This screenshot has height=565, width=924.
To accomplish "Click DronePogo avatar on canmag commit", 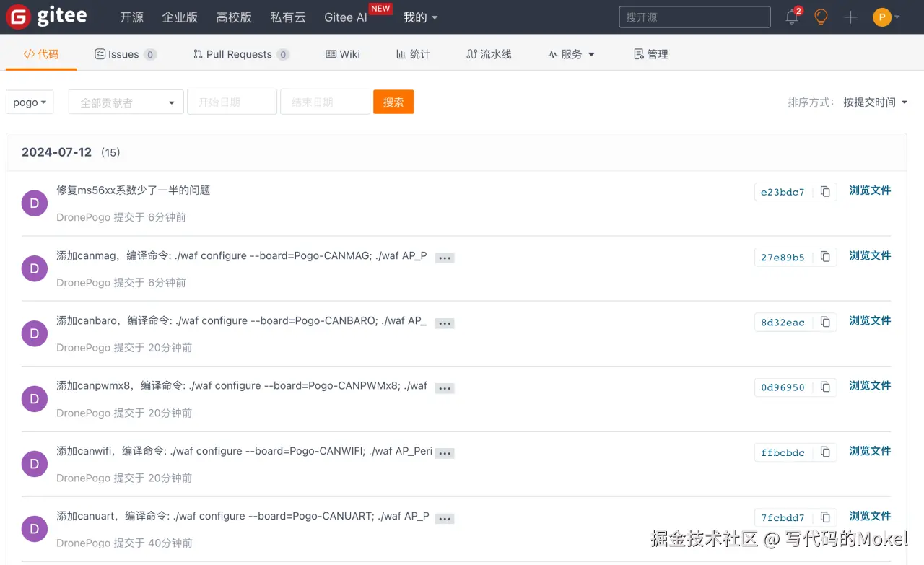I will coord(35,268).
